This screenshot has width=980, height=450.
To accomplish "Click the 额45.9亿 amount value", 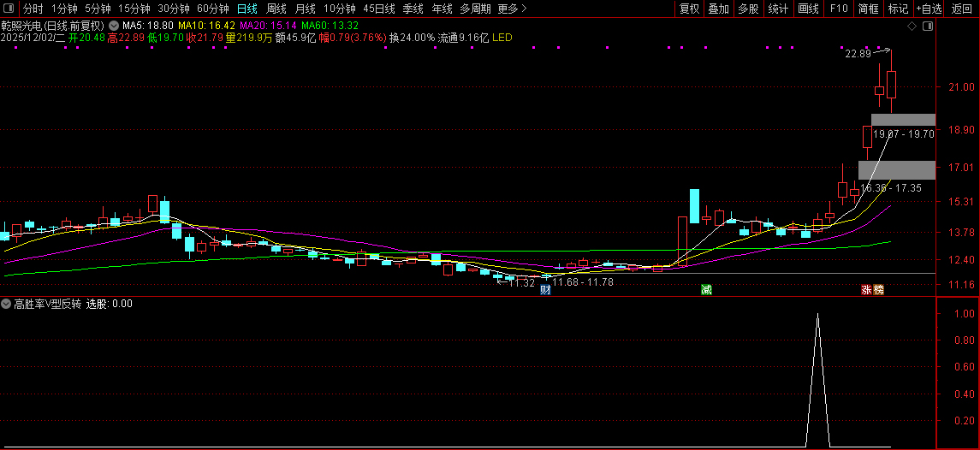I will point(295,38).
